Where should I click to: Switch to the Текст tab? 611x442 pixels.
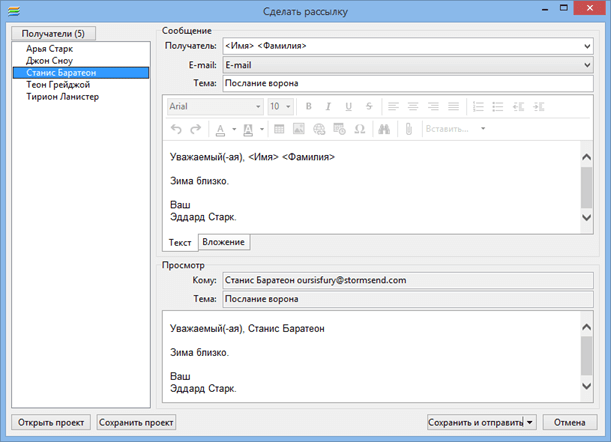pyautogui.click(x=180, y=242)
